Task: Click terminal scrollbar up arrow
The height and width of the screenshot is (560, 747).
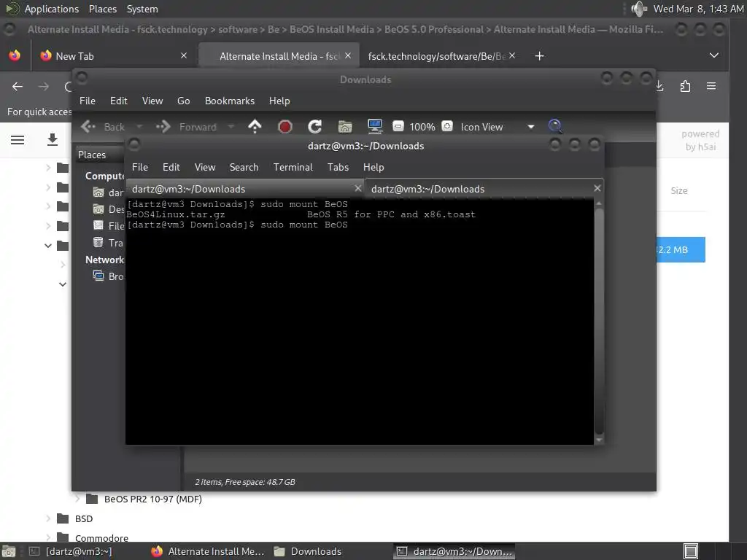Action: (x=599, y=203)
